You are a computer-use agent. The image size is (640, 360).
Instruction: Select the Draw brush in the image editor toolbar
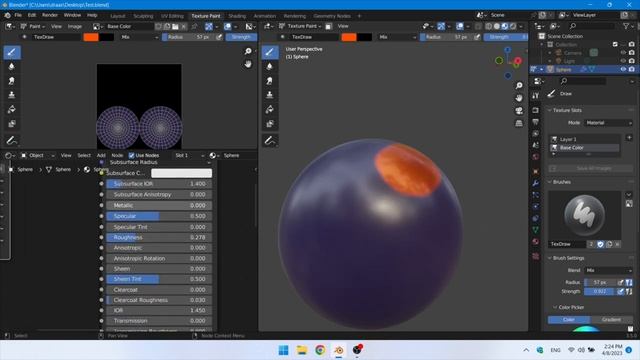pyautogui.click(x=11, y=52)
